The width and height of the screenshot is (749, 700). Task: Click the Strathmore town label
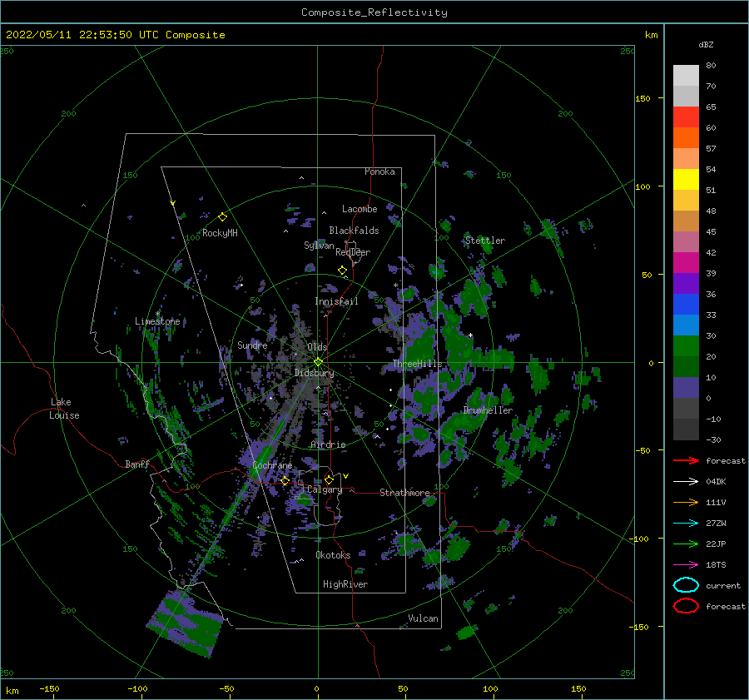point(404,493)
